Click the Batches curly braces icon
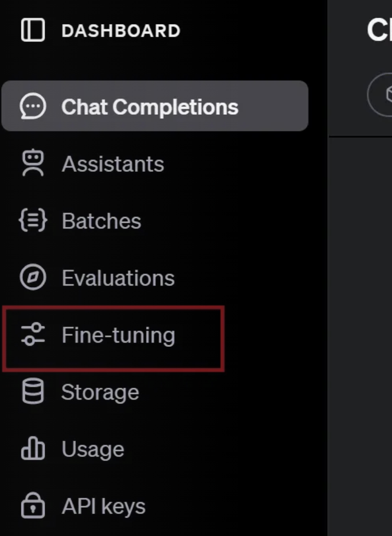 point(33,221)
